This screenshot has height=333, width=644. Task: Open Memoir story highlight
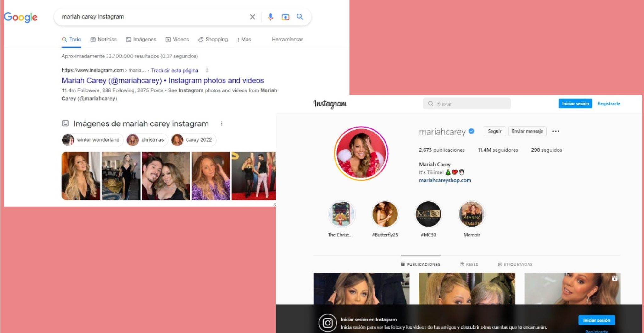coord(472,214)
